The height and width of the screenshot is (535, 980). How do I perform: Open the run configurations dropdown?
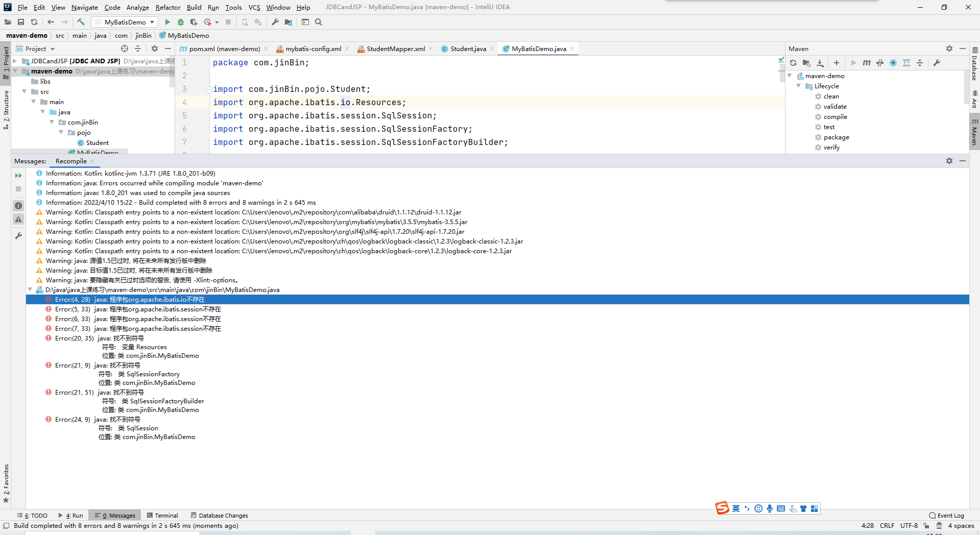[x=153, y=22]
